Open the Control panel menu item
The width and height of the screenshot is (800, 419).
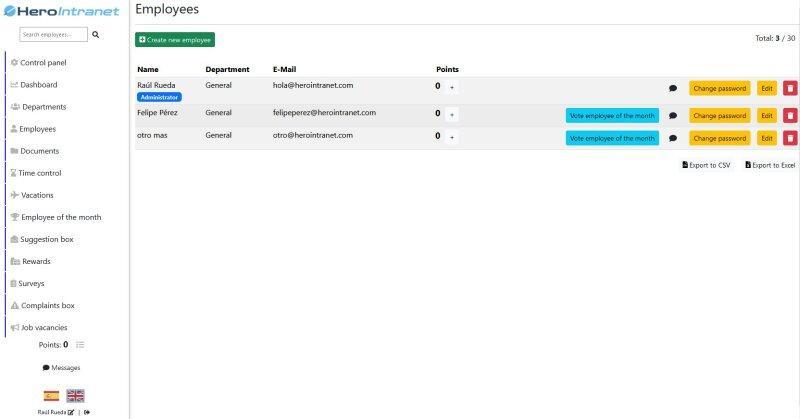click(x=39, y=63)
